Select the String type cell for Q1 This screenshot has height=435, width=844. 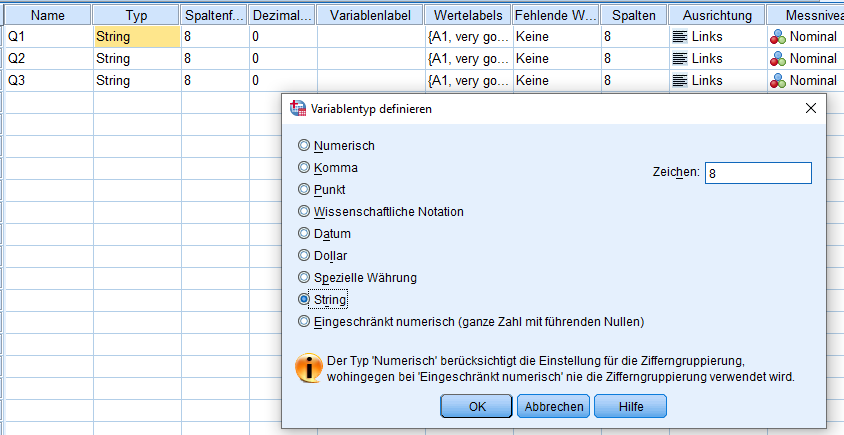[136, 36]
